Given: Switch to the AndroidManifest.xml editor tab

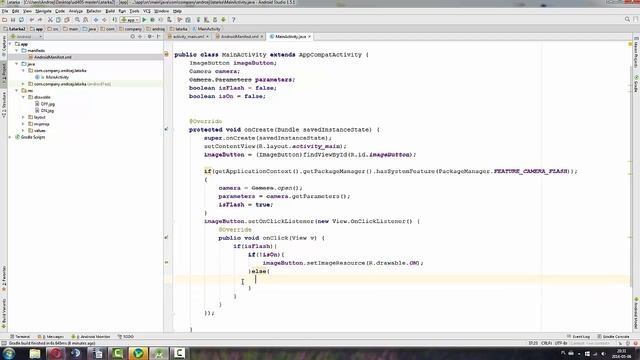Looking at the screenshot, I should (x=240, y=37).
